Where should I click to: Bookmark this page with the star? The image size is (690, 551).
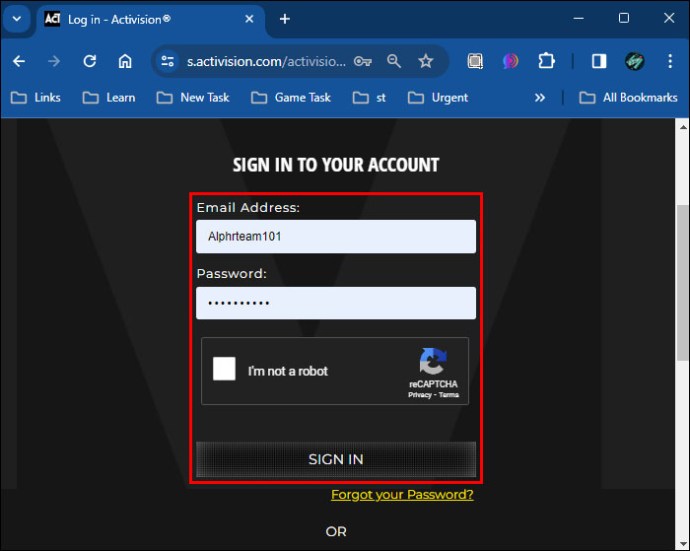pyautogui.click(x=426, y=61)
